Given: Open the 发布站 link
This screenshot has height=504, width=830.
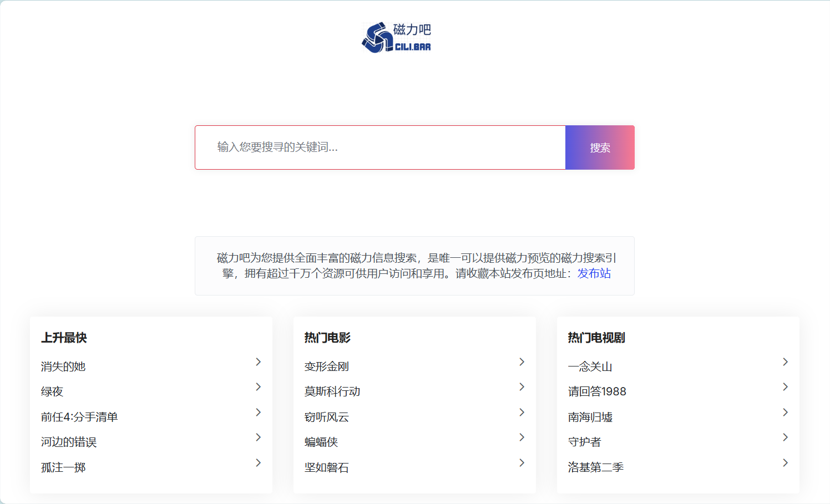Looking at the screenshot, I should coord(594,273).
